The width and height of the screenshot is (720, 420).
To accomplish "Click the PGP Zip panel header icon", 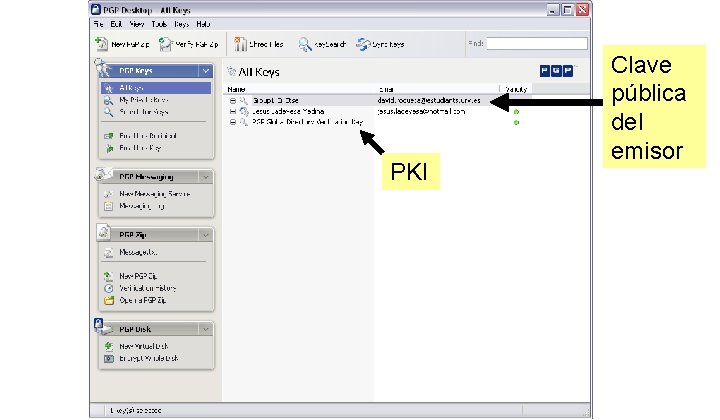I will pyautogui.click(x=104, y=232).
